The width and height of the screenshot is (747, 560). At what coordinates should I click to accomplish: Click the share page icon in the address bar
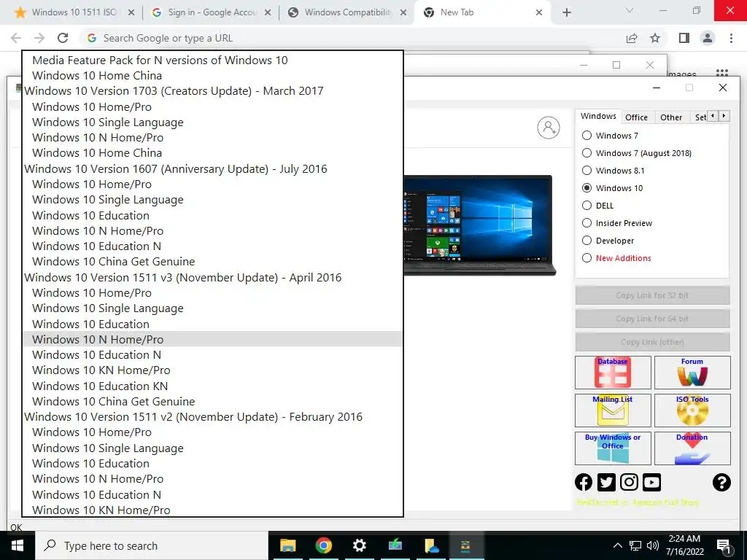[632, 38]
